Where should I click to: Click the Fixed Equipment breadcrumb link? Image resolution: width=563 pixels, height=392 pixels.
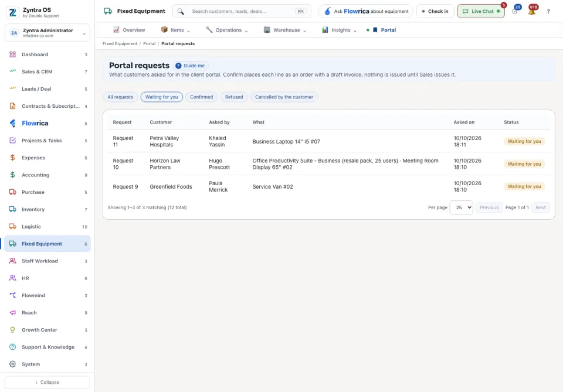pos(120,44)
